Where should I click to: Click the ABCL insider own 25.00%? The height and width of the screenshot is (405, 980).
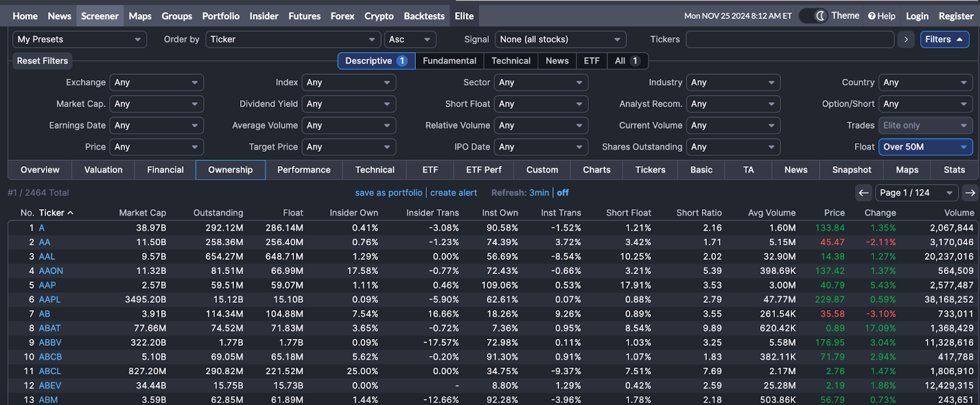pos(363,371)
